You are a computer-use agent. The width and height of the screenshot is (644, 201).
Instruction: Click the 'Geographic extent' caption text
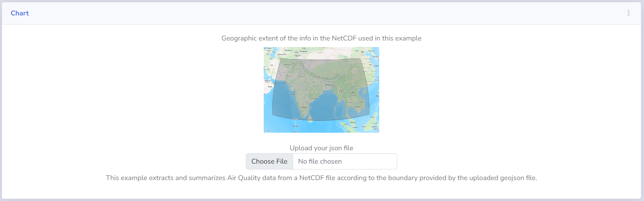(321, 38)
